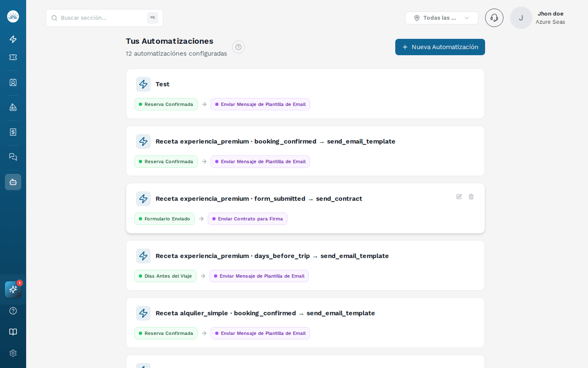This screenshot has height=368, width=588.
Task: Edit the form_submitted send_contract automation
Action: click(x=459, y=196)
